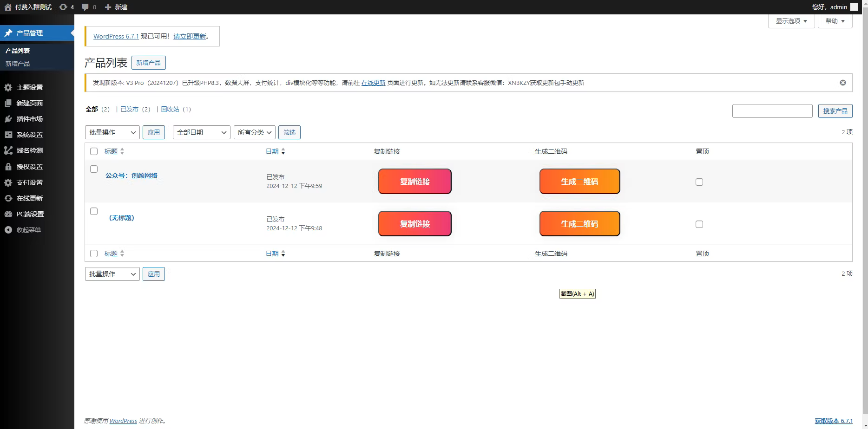Open 支付设置 in the sidebar

tap(29, 182)
